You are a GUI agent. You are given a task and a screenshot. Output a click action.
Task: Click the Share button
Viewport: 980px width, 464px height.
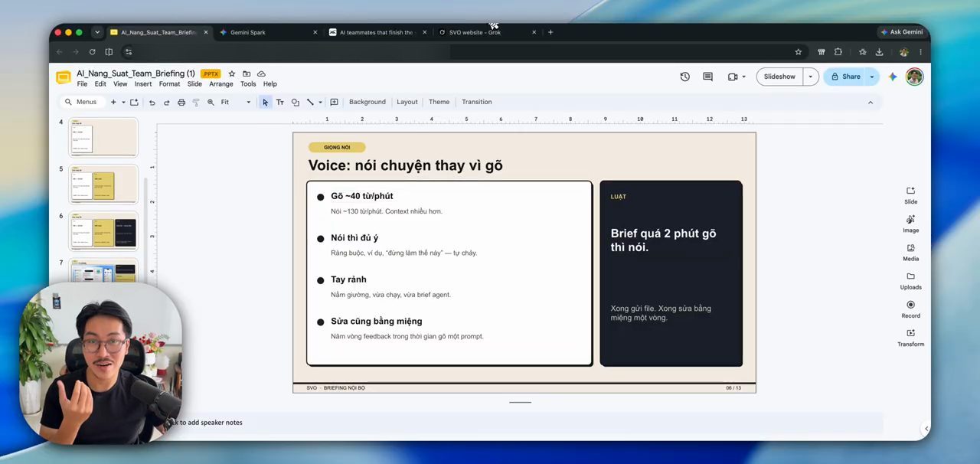[845, 77]
